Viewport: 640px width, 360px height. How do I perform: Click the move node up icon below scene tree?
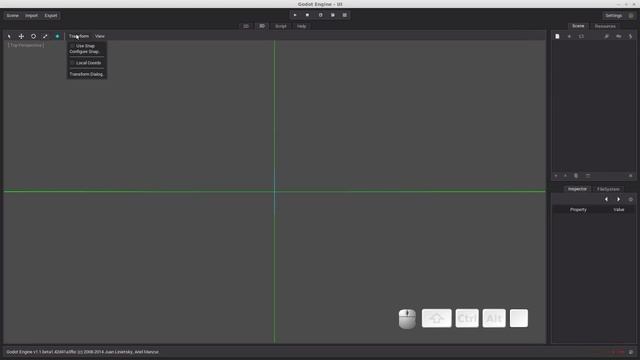[x=565, y=176]
